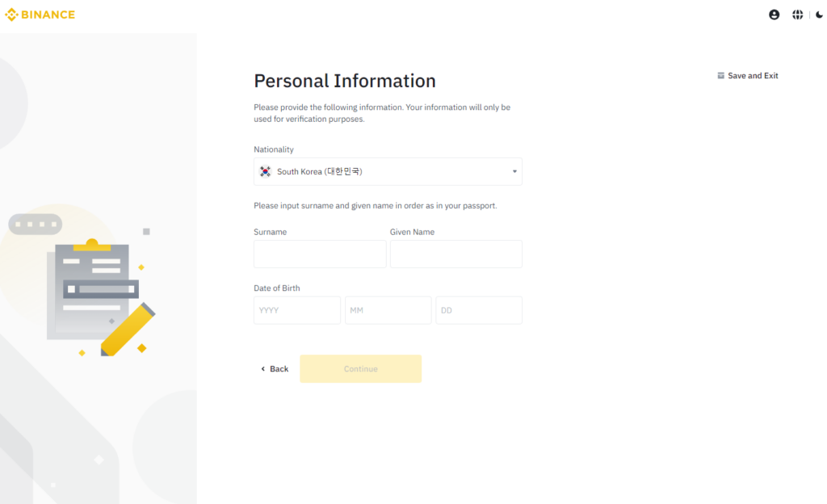Click the yellow pencil illustration
The height and width of the screenshot is (504, 827).
[127, 330]
